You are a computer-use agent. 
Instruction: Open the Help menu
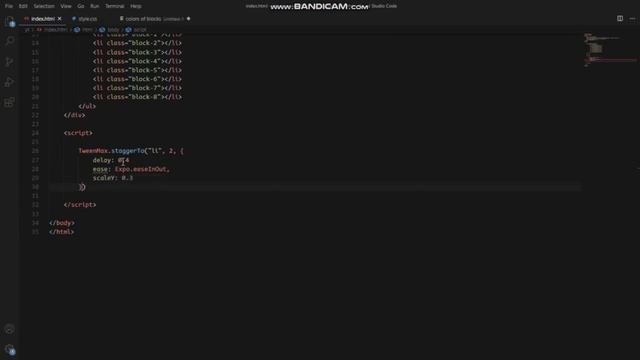pyautogui.click(x=136, y=6)
